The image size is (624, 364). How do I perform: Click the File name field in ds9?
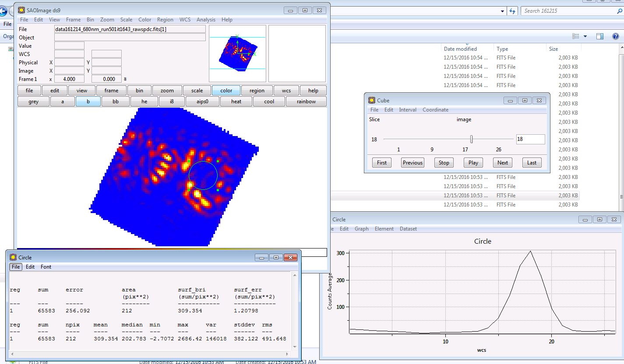(x=130, y=29)
